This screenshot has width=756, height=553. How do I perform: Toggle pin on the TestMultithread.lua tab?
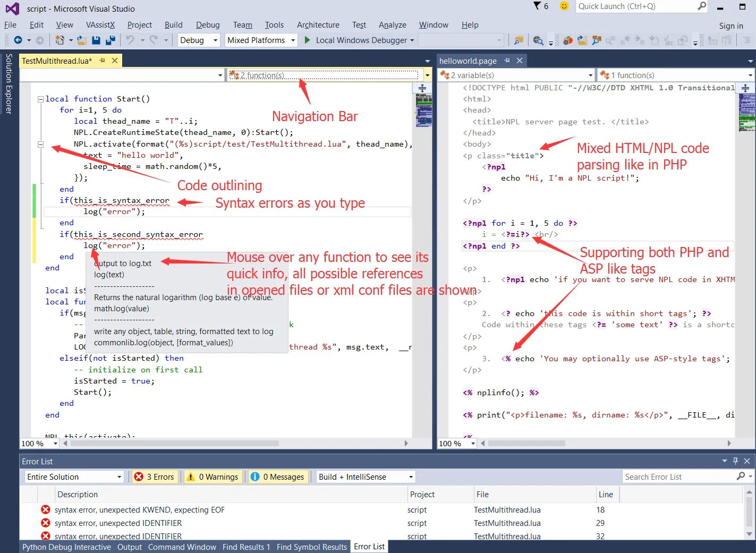coord(102,61)
